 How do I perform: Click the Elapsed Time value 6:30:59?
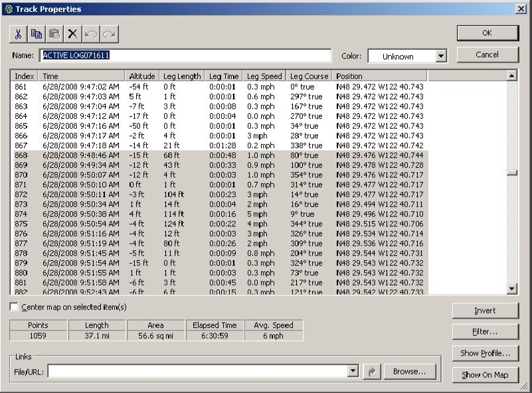tap(215, 336)
